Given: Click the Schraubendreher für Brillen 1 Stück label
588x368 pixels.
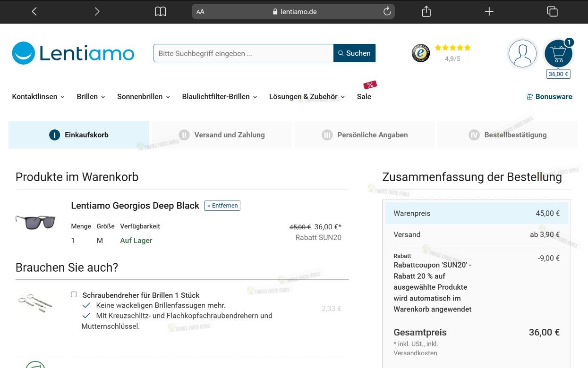Looking at the screenshot, I should 141,295.
